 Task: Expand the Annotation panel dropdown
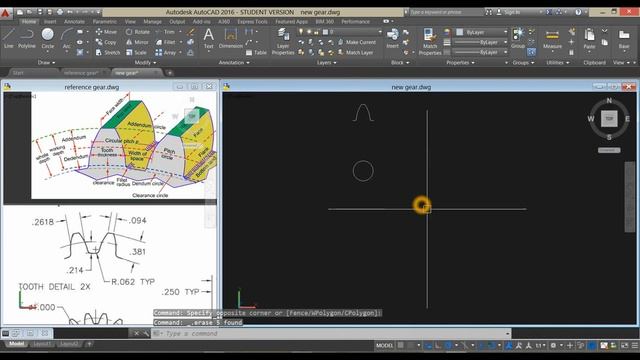tap(234, 62)
